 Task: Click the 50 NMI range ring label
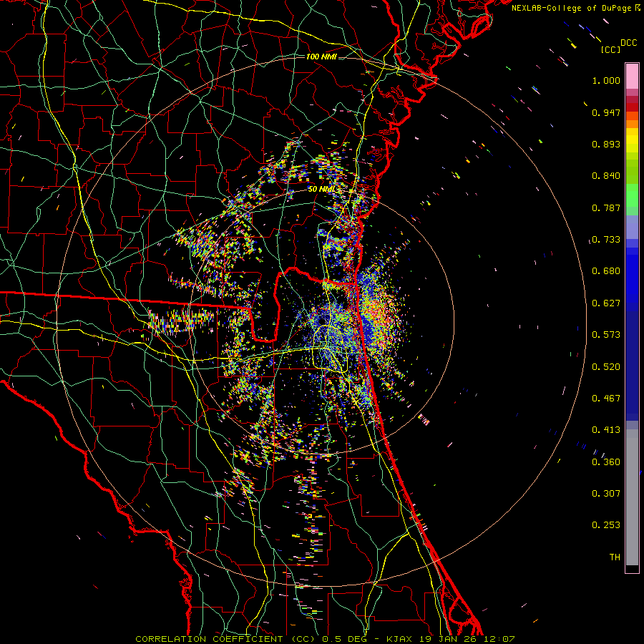point(321,189)
